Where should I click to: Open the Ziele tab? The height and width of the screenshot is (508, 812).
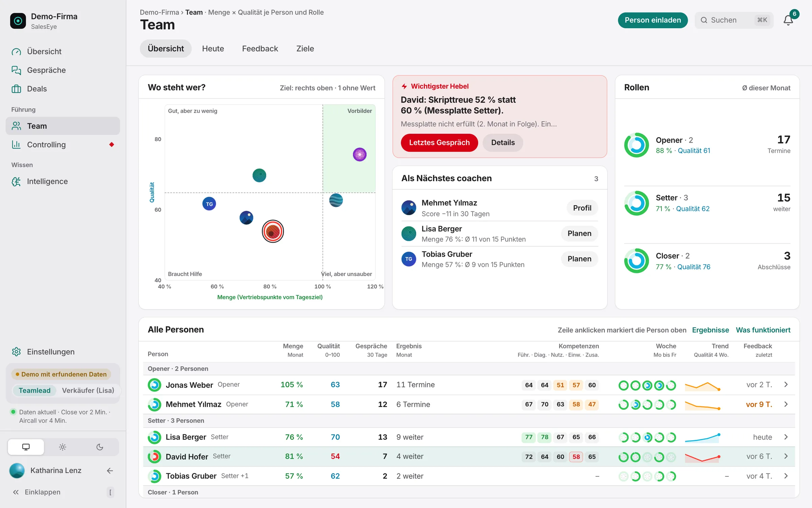[x=305, y=49]
